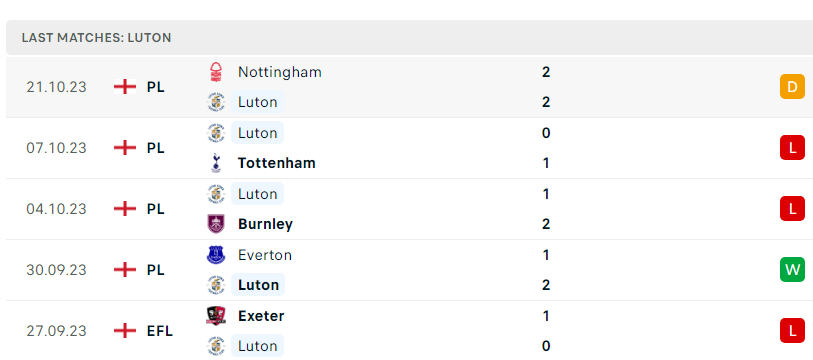
Task: Click the loss badge for the Exeter match
Action: tap(792, 331)
